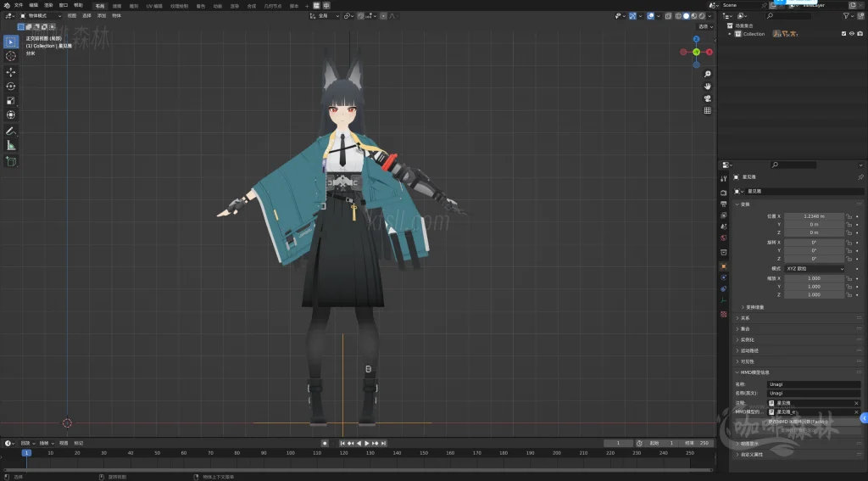Select the Rotate tool
The image size is (868, 481).
click(10, 86)
